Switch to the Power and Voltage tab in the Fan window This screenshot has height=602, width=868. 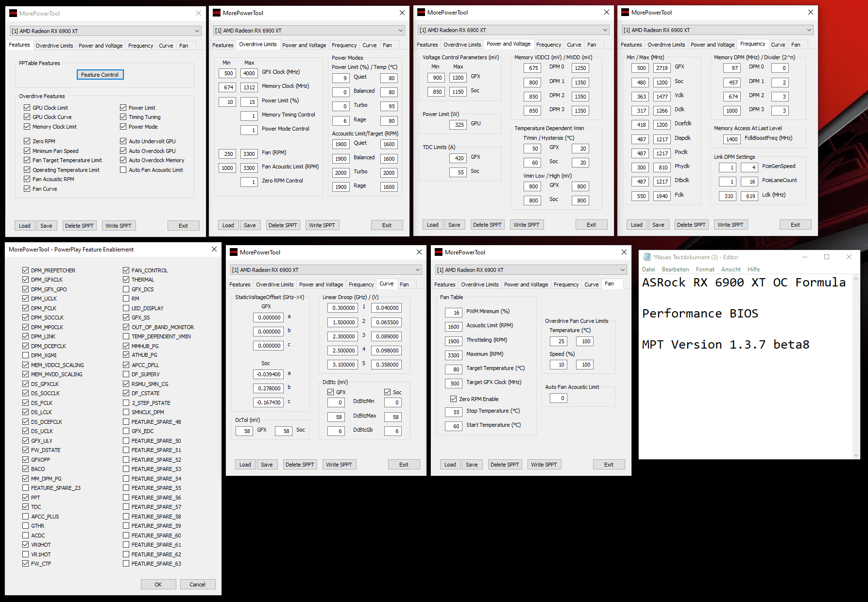(526, 284)
